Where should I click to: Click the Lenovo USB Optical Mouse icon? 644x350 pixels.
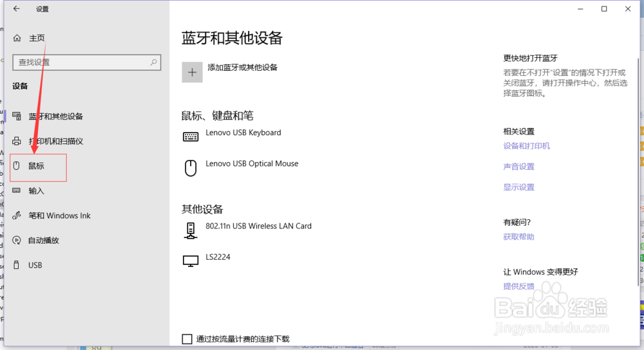coord(191,168)
